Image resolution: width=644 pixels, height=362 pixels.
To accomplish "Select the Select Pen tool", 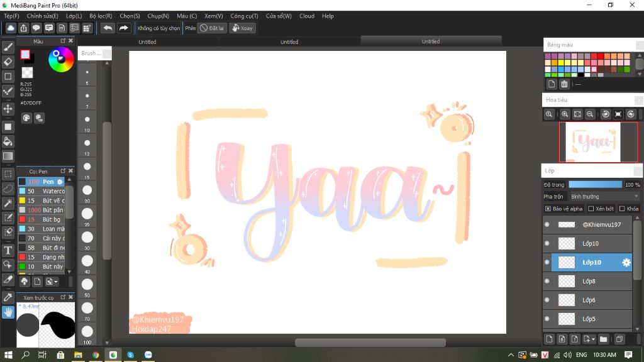I will (8, 217).
